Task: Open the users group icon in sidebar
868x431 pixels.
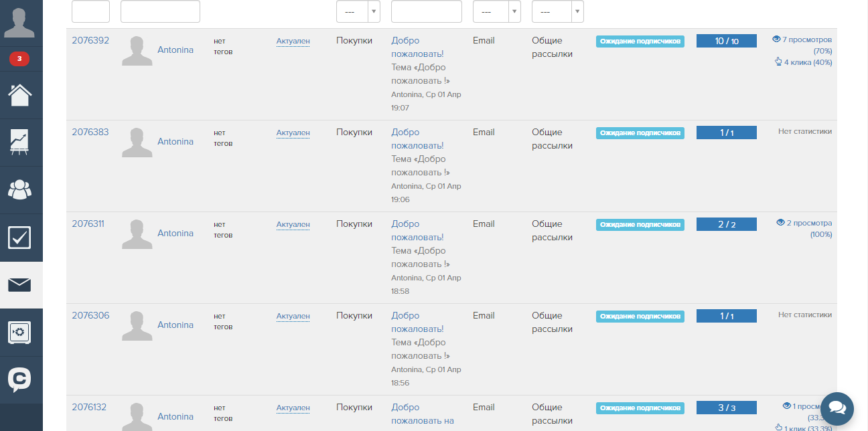Action: [20, 189]
